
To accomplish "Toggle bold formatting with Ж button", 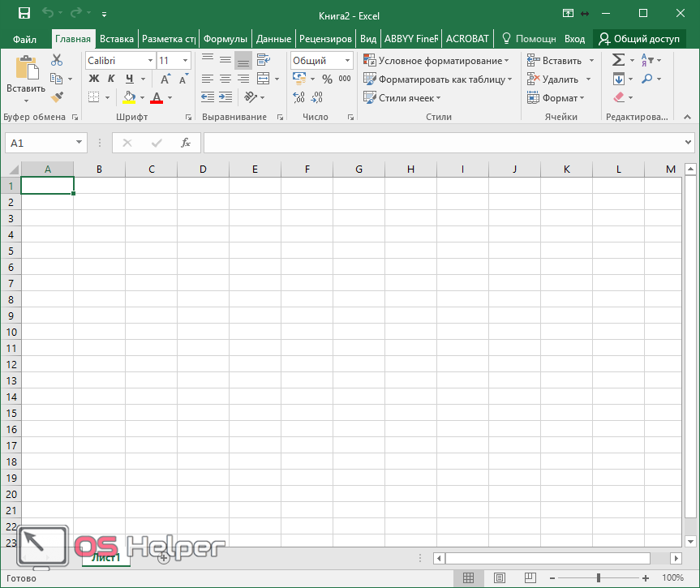I will click(93, 79).
